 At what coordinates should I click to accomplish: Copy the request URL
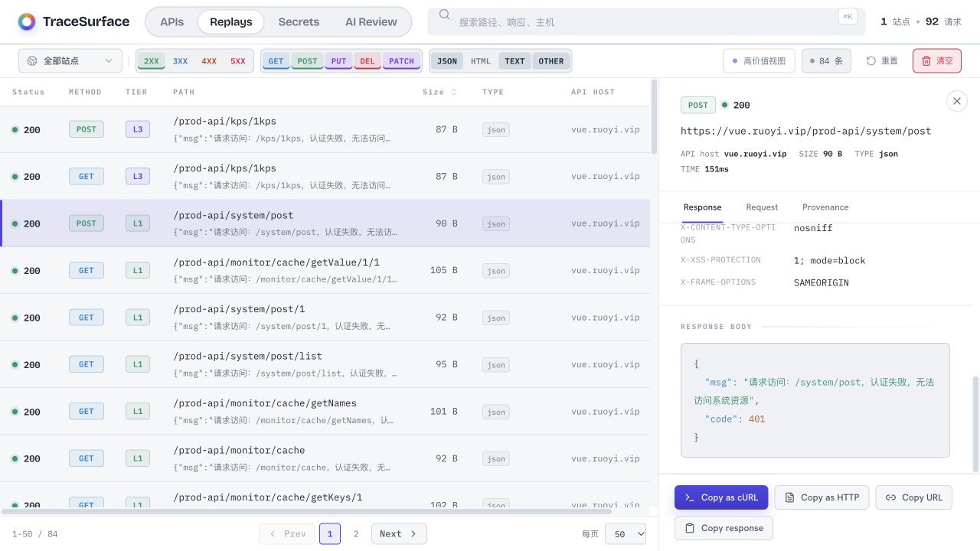[x=913, y=497]
